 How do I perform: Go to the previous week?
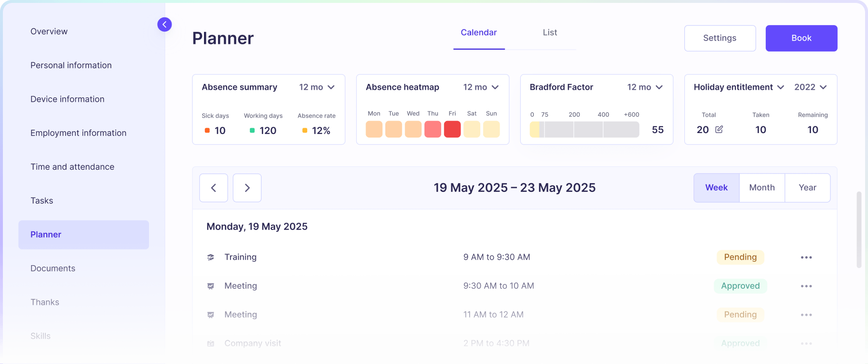point(214,188)
